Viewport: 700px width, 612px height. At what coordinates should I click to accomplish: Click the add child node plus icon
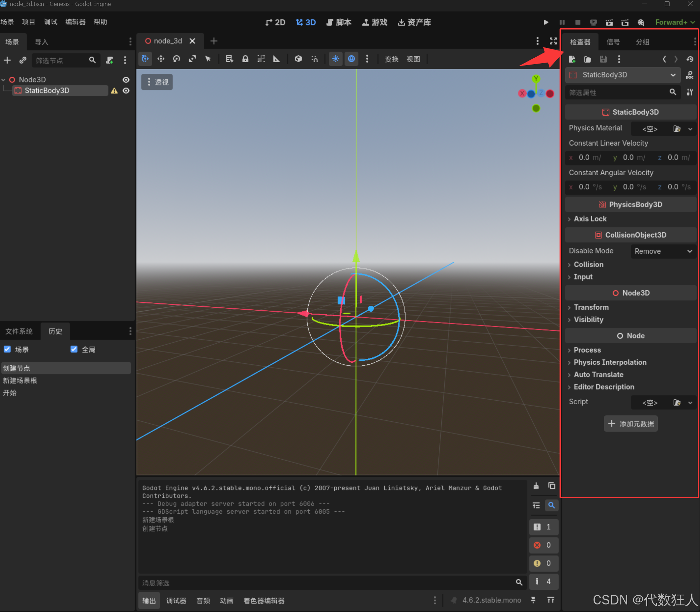point(7,61)
